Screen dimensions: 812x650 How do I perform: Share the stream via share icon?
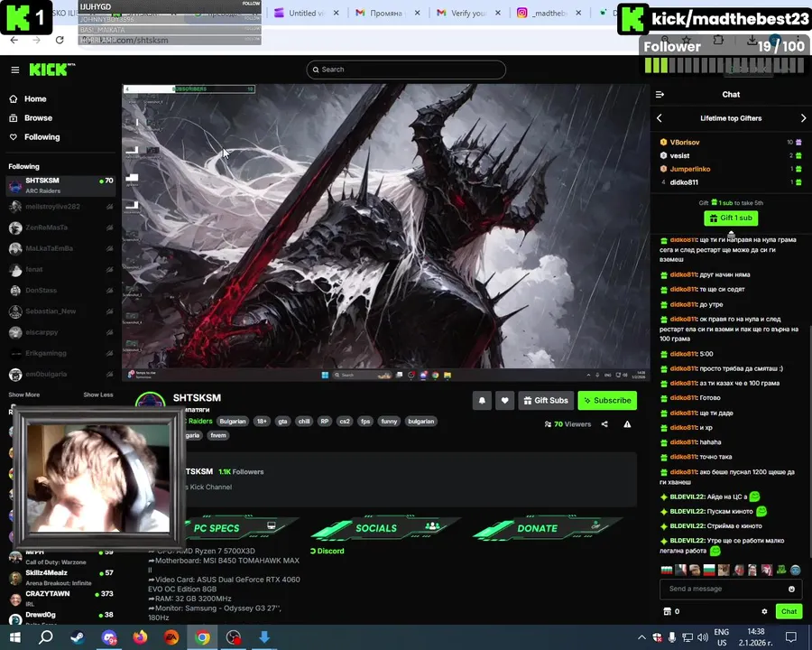point(604,424)
